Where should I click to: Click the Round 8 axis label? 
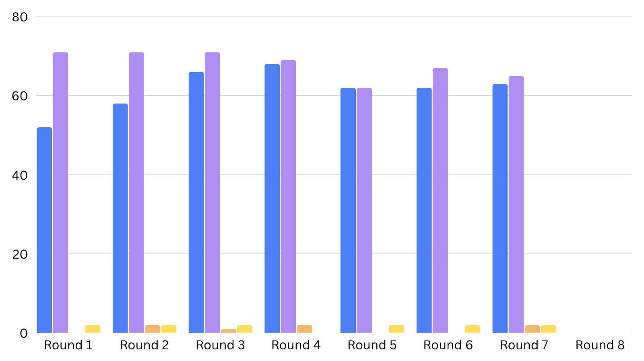(x=600, y=345)
